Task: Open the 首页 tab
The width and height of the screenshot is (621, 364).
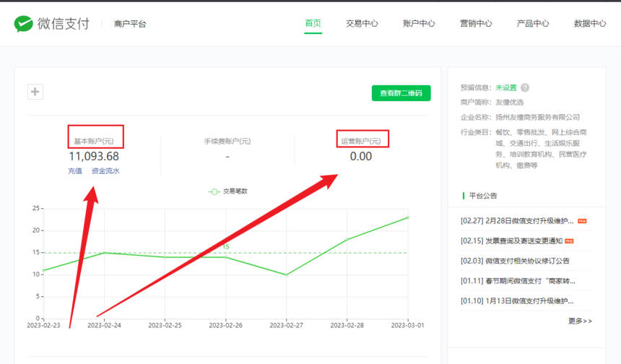Action: (x=313, y=23)
